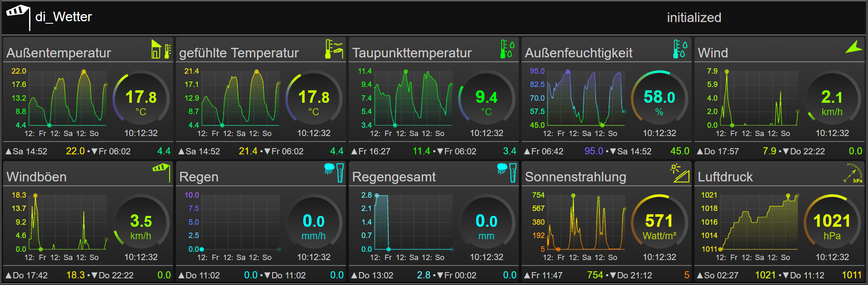Image resolution: width=868 pixels, height=285 pixels.
Task: Click the Sonnenstrahlung sun radiation icon
Action: [x=680, y=173]
